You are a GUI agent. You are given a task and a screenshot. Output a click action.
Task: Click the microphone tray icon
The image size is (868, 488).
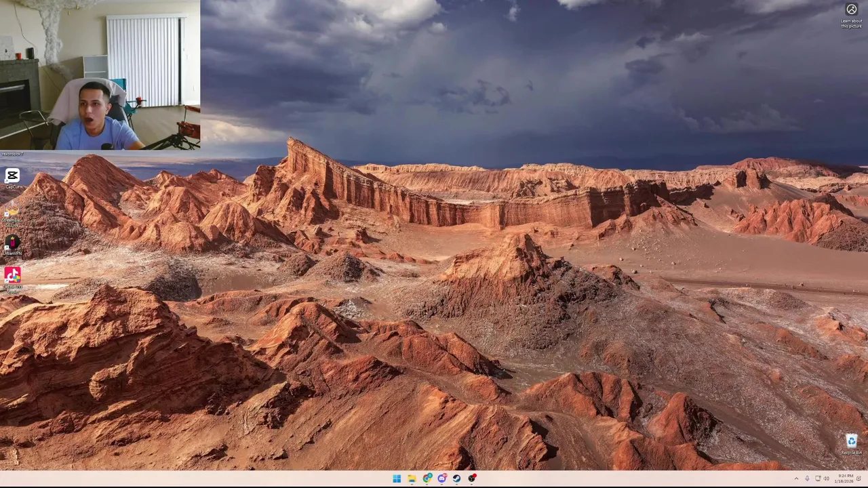tap(807, 479)
